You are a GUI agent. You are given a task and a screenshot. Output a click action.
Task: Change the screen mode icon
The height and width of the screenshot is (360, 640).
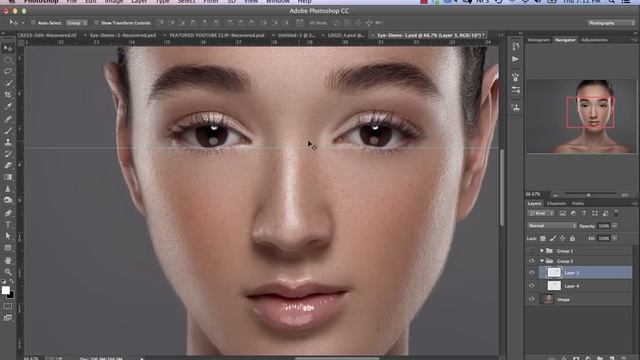pyautogui.click(x=8, y=318)
